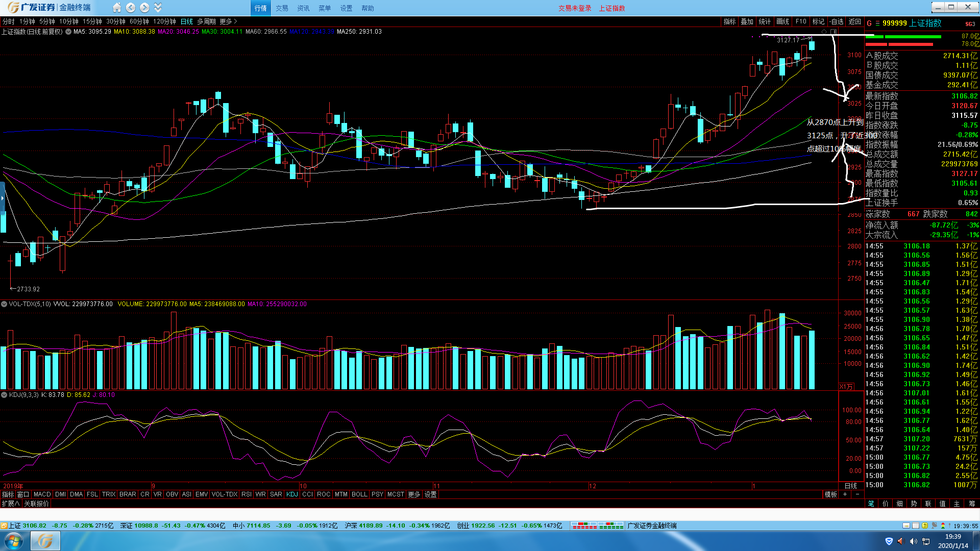Click the F10 button
This screenshot has width=980, height=551.
coord(801,21)
